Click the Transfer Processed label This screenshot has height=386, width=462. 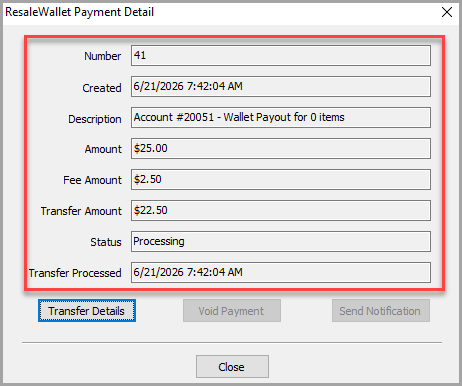(x=75, y=273)
